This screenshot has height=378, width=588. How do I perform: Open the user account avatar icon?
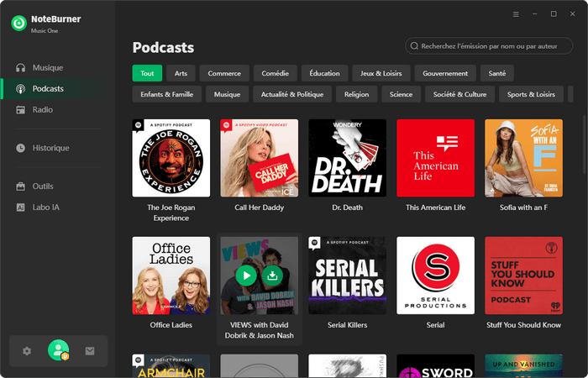tap(59, 350)
